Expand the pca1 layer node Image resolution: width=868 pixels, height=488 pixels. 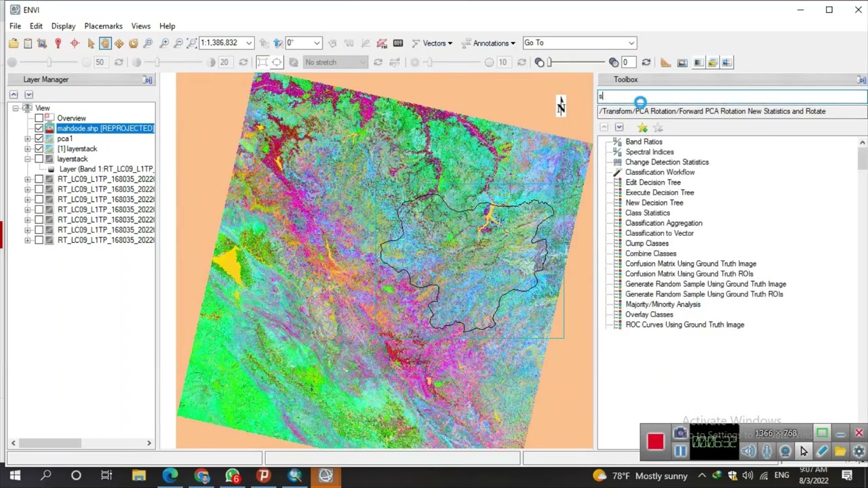point(28,139)
